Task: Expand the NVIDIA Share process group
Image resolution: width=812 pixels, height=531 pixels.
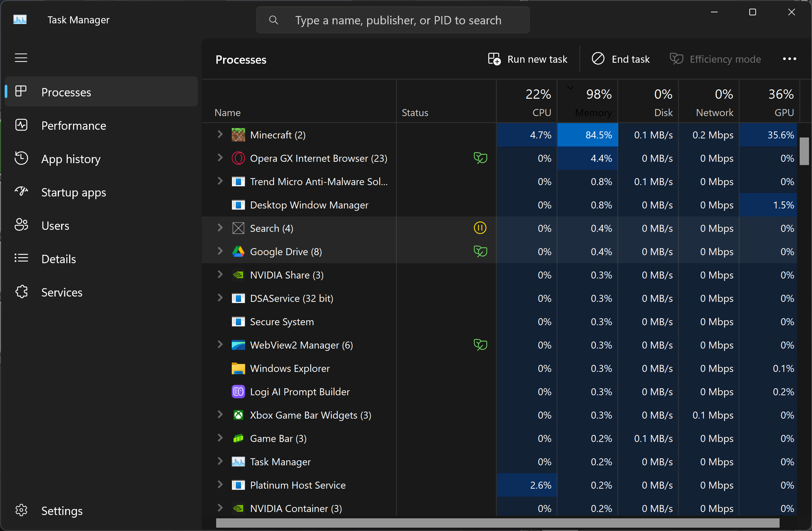Action: pos(220,275)
